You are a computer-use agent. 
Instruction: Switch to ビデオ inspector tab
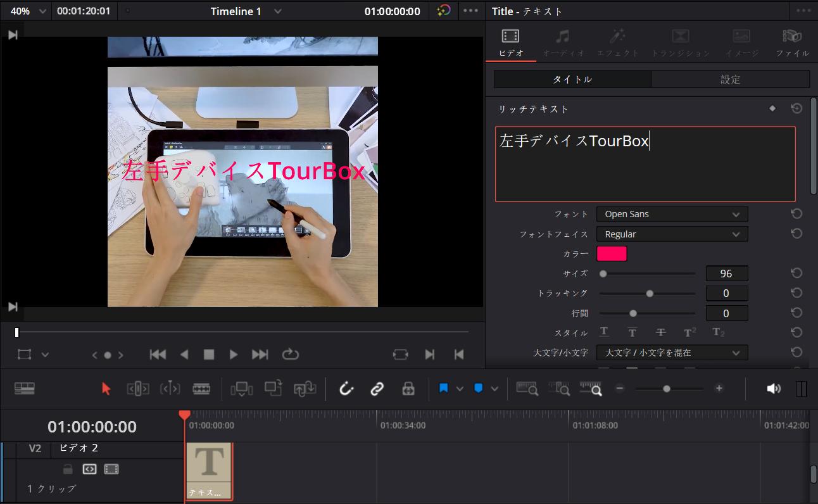click(511, 42)
